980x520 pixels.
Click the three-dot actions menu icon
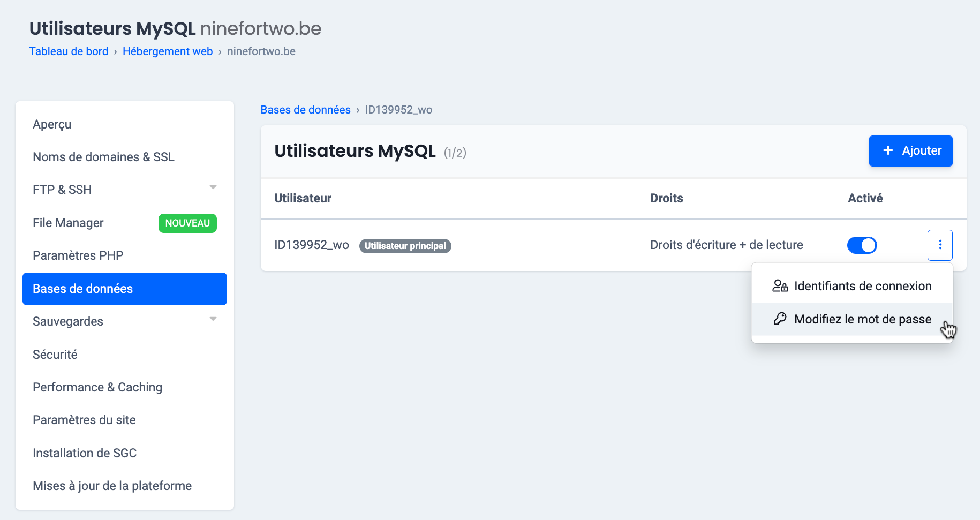click(x=940, y=245)
